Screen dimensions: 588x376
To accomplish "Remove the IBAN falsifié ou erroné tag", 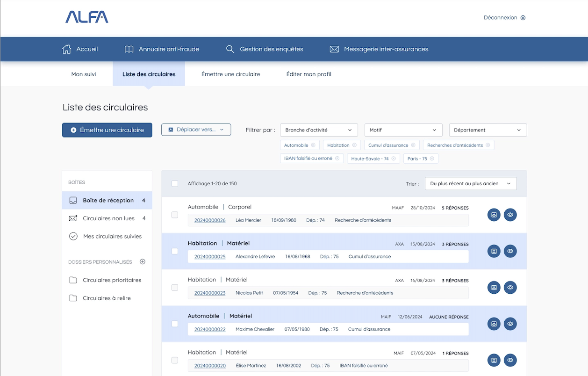I will (337, 159).
